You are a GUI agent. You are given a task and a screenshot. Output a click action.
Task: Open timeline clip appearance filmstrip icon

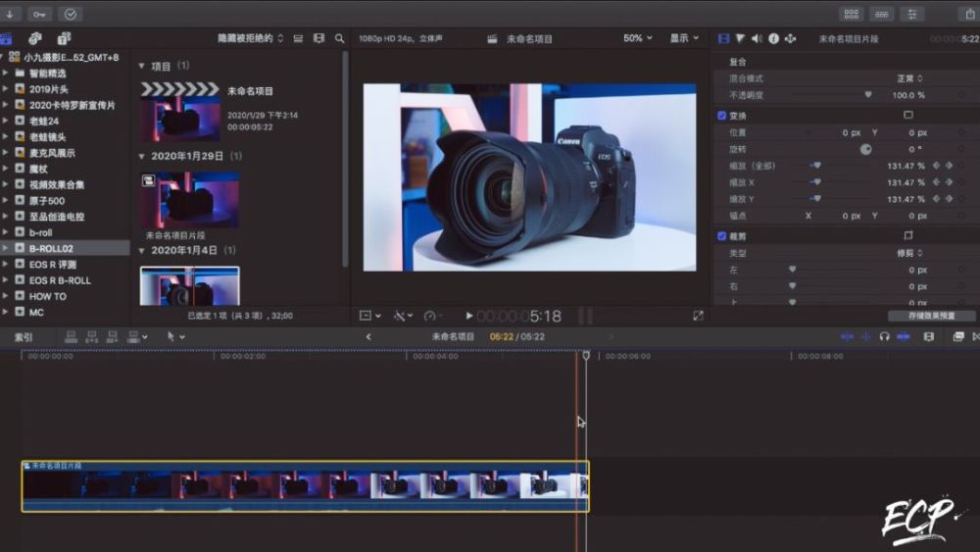(929, 336)
